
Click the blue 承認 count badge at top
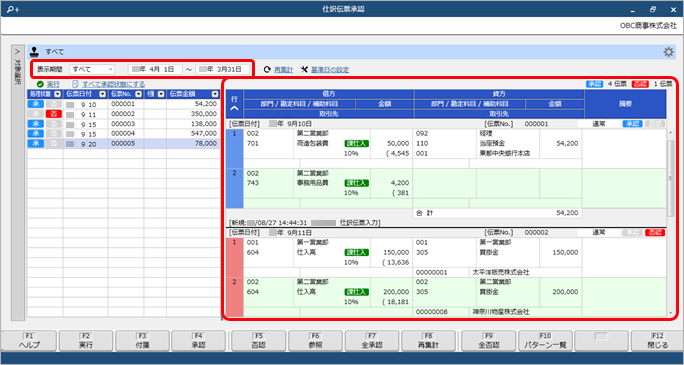click(594, 84)
